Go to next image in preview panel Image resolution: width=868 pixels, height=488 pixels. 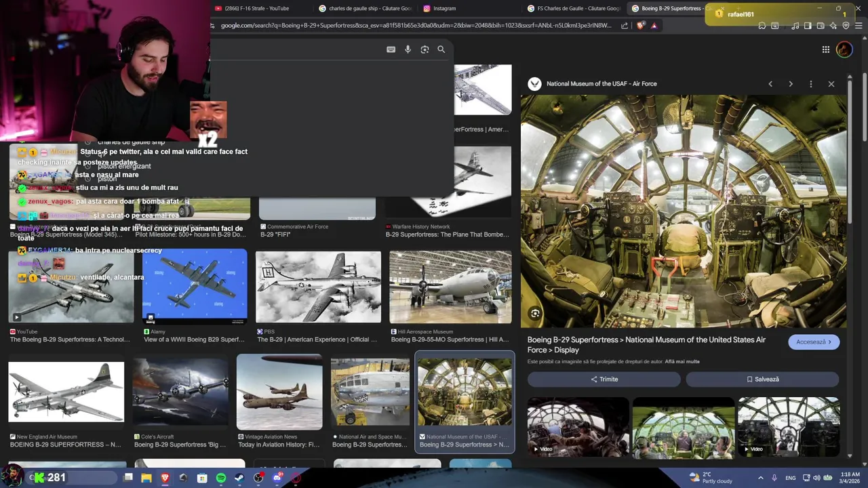[791, 84]
